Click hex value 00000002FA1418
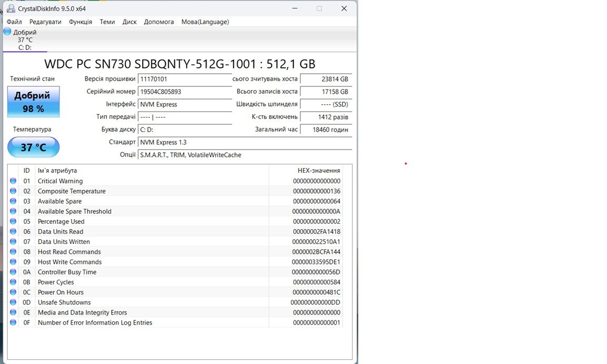This screenshot has height=364, width=607. click(x=317, y=231)
